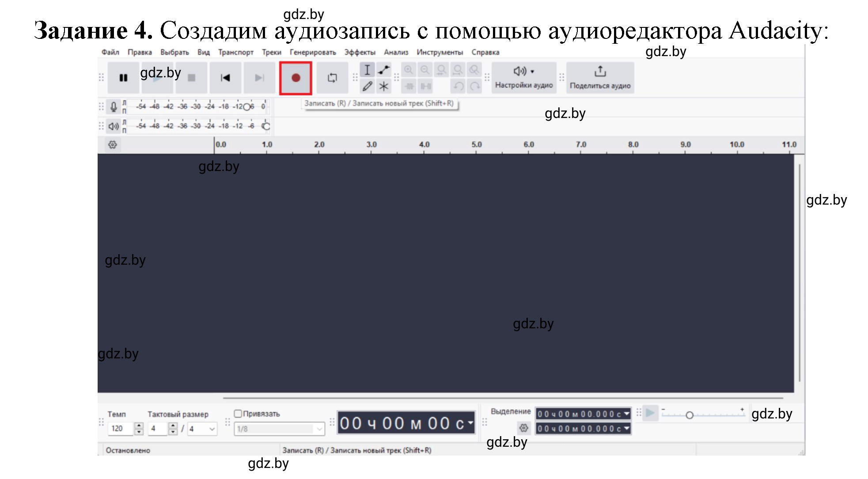The image size is (868, 479).
Task: Open the Инструменты menu
Action: pyautogui.click(x=440, y=52)
